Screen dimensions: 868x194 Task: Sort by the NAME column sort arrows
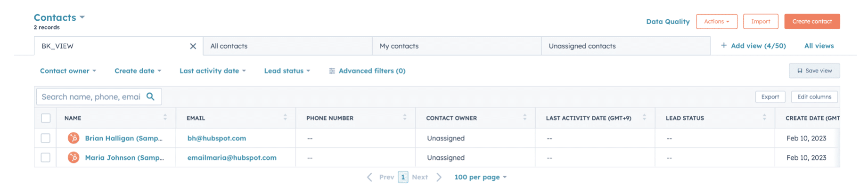point(165,117)
